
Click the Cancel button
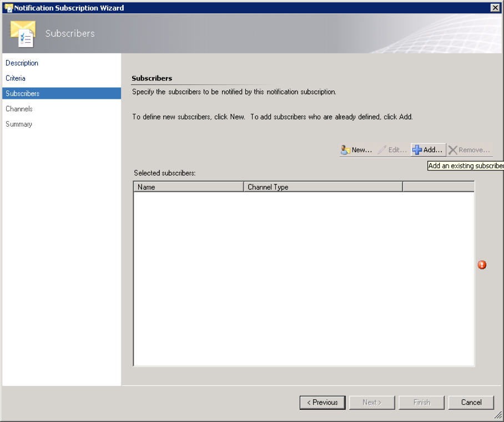pos(471,402)
